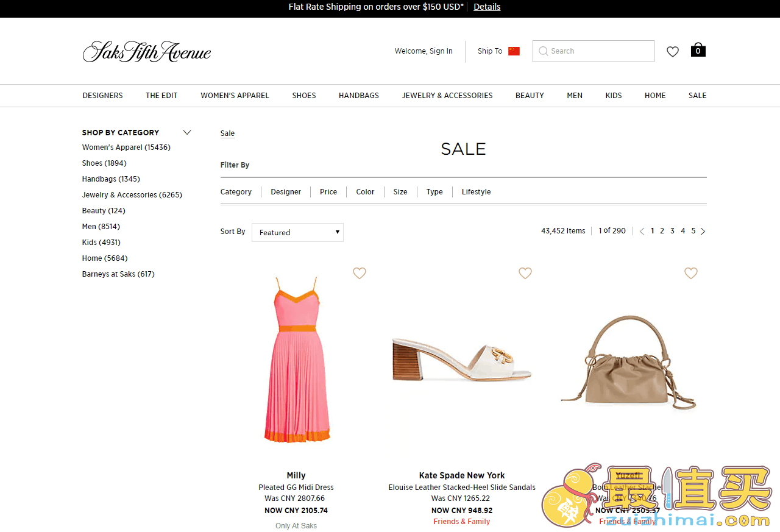This screenshot has width=780, height=532.
Task: Open the shopping bag icon
Action: tap(698, 50)
